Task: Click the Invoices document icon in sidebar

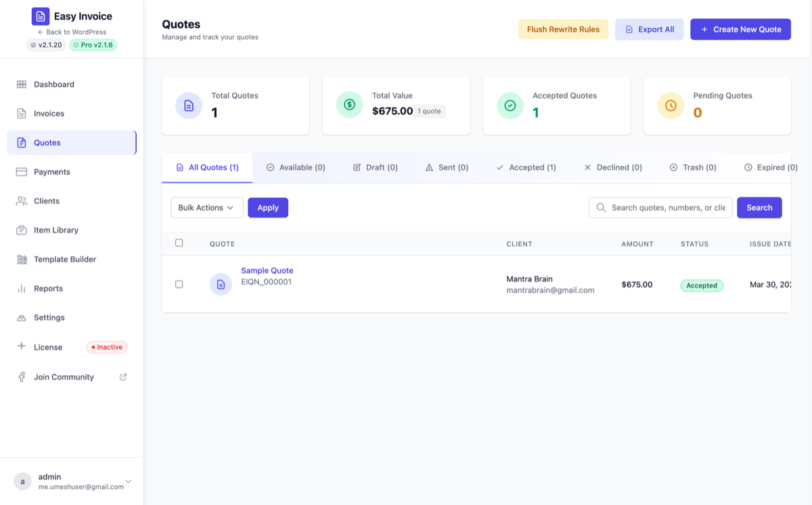Action: click(22, 114)
